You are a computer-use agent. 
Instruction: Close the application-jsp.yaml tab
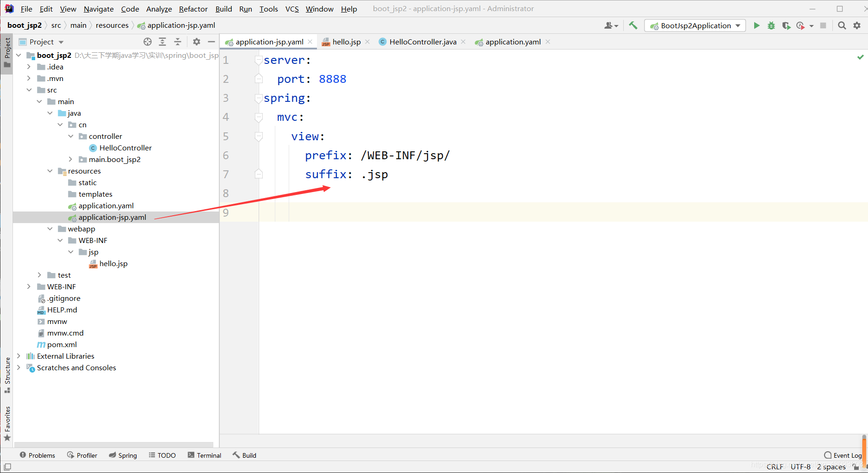click(x=310, y=42)
